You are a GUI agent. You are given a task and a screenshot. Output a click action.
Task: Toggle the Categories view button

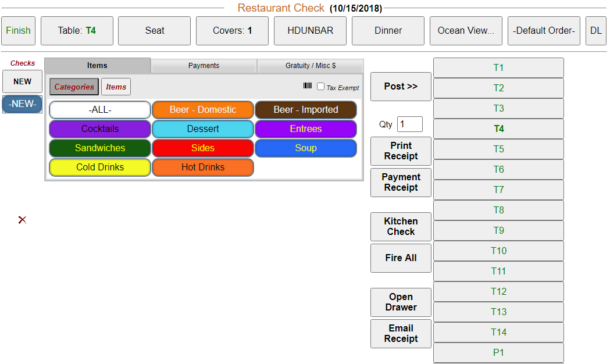(74, 87)
